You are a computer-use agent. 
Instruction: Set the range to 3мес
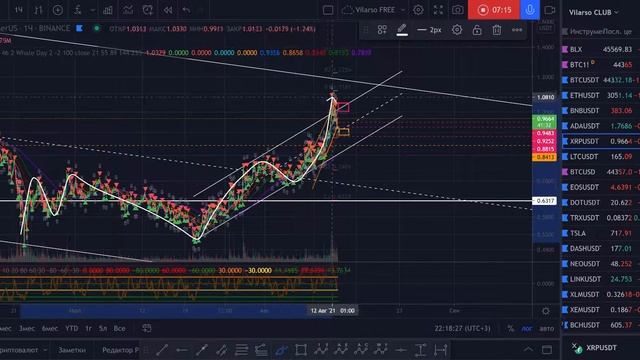(27, 329)
